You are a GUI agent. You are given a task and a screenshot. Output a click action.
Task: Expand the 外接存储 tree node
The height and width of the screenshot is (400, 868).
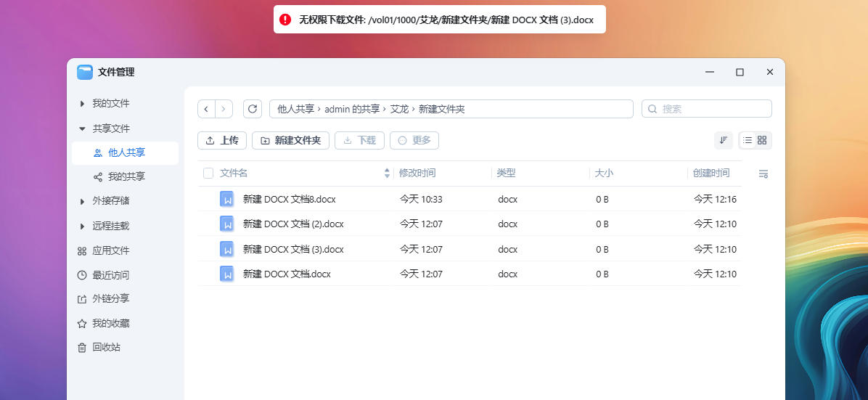coord(82,201)
